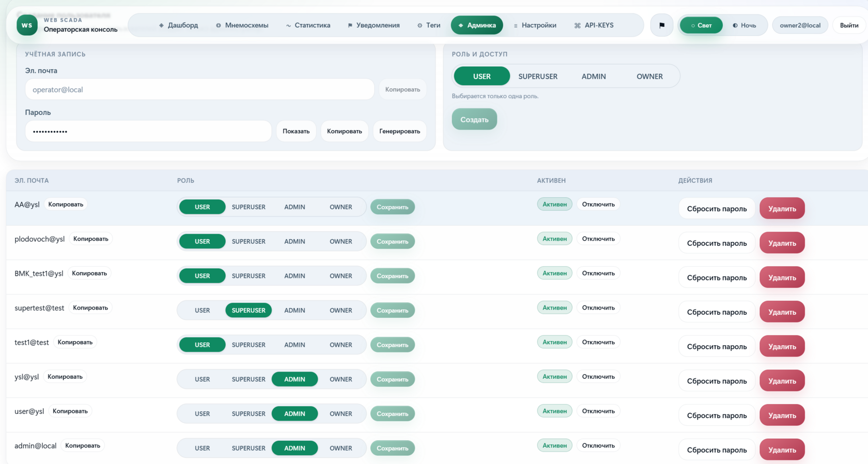Log out with Выйти button
This screenshot has height=464, width=868.
click(849, 25)
